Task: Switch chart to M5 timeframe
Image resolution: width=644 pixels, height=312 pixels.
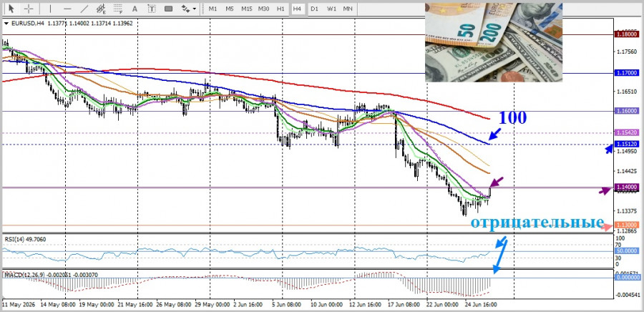Action: tap(230, 9)
